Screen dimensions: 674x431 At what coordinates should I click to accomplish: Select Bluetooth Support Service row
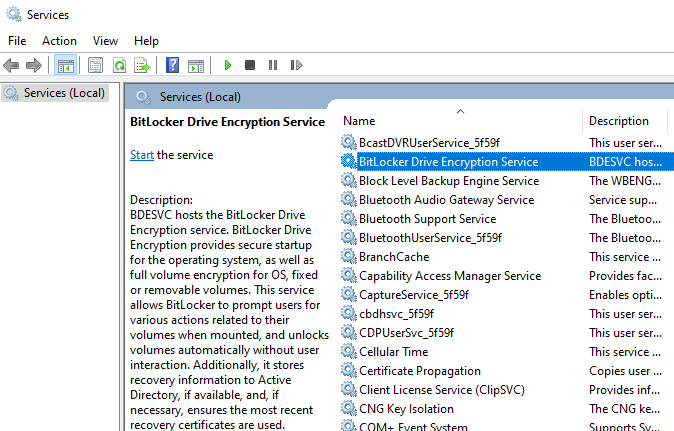point(427,219)
